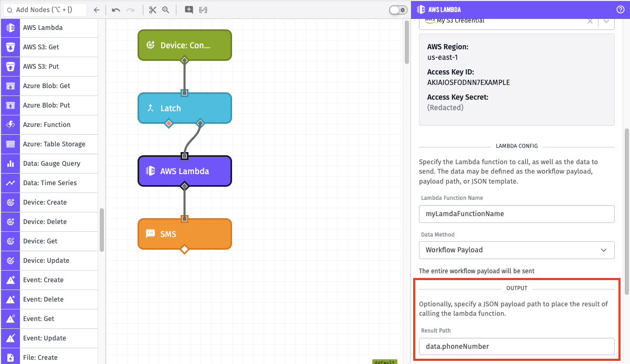This screenshot has height=364, width=630.
Task: Click the scissors cut icon
Action: coord(152,9)
